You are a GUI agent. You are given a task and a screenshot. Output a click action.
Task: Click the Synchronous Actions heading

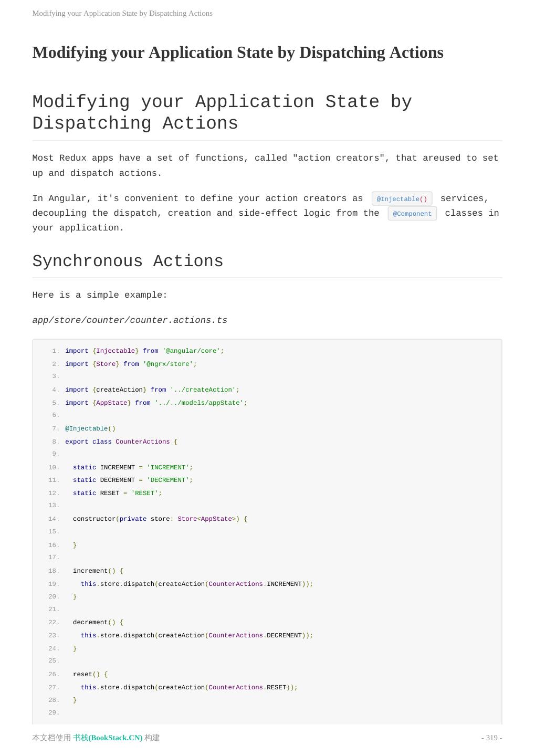(x=128, y=261)
